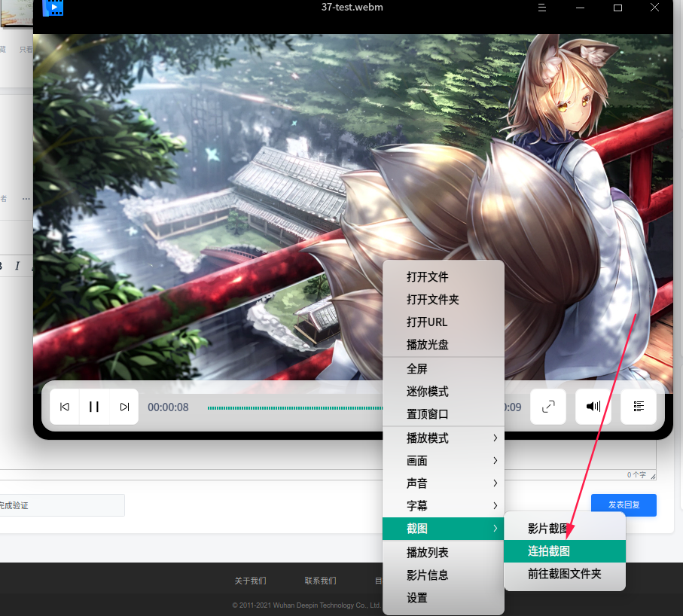Choose 连拍截图 in the submenu
This screenshot has height=616, width=683.
point(565,551)
